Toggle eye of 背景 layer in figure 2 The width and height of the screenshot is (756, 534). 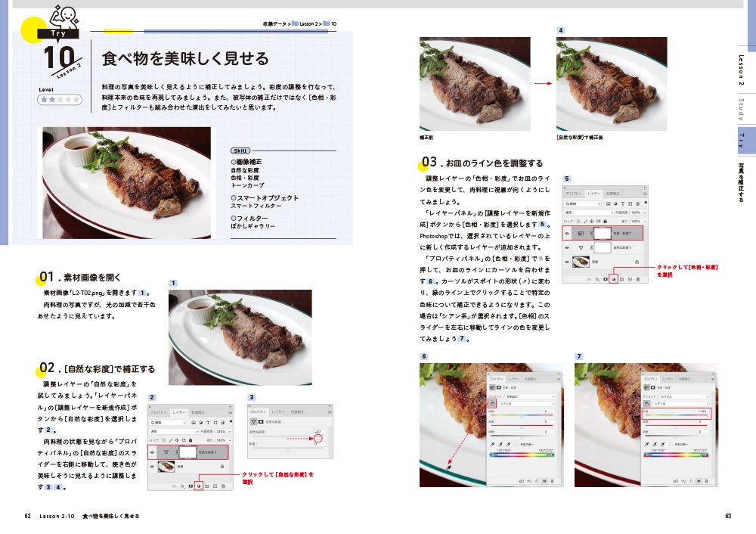pos(153,467)
